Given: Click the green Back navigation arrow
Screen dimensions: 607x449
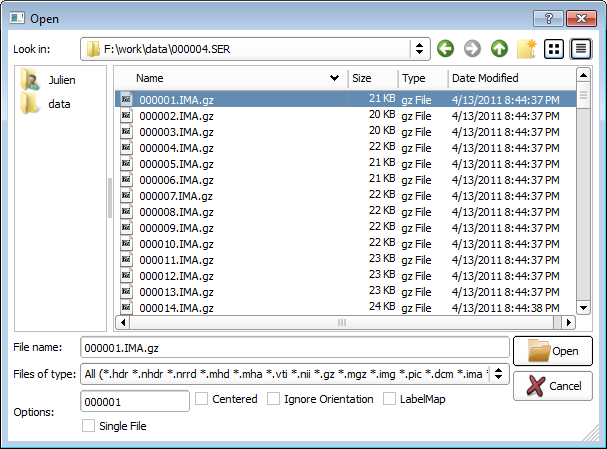Looking at the screenshot, I should click(x=446, y=48).
